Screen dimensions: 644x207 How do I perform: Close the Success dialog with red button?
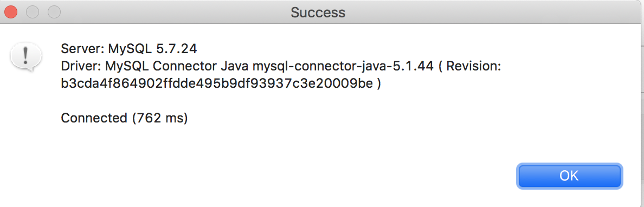pyautogui.click(x=11, y=12)
